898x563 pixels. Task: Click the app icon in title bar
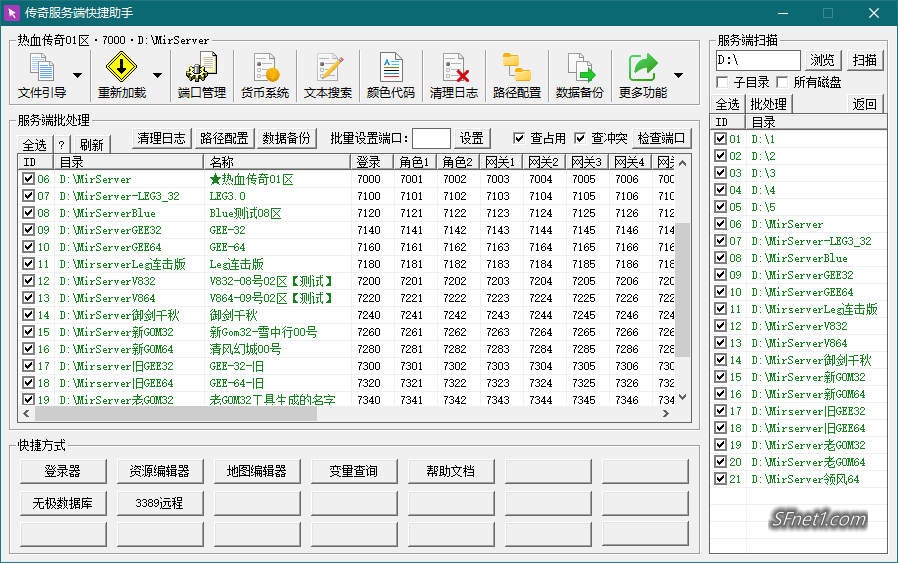point(11,13)
